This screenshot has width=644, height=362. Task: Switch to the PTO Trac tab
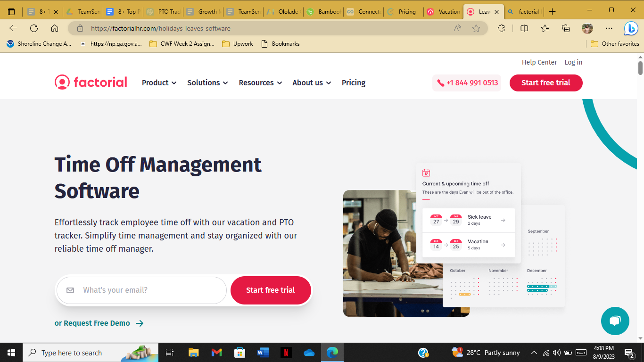point(163,12)
